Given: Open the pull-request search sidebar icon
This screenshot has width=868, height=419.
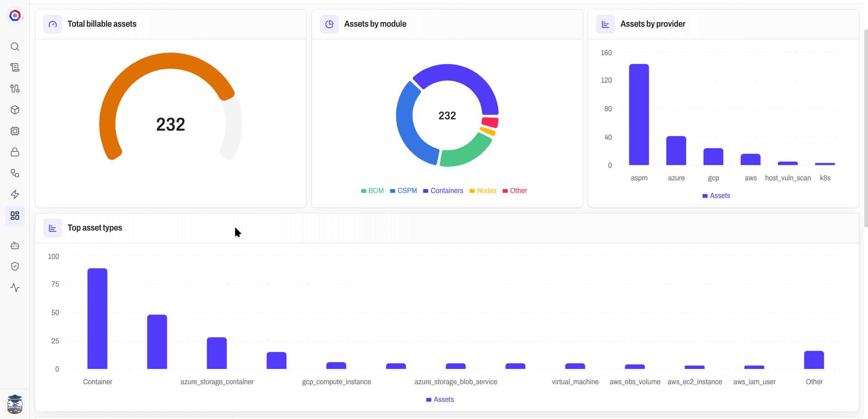Looking at the screenshot, I should point(15,89).
